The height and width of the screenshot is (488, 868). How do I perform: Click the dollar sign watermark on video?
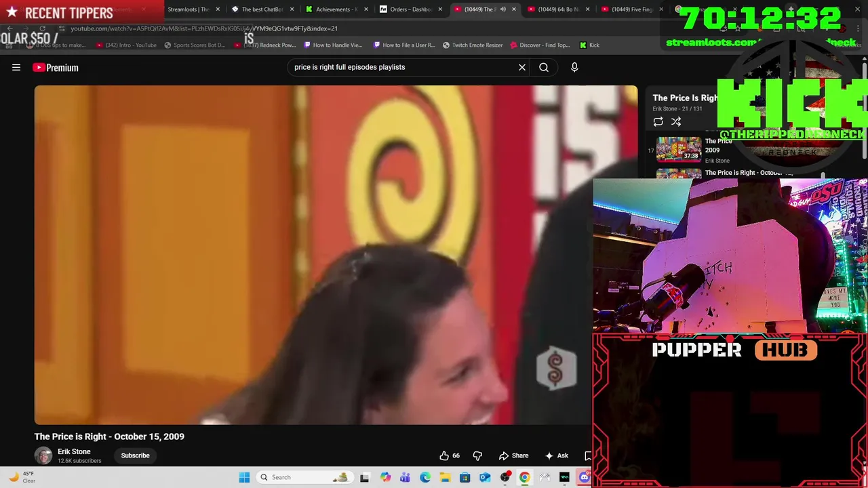556,369
